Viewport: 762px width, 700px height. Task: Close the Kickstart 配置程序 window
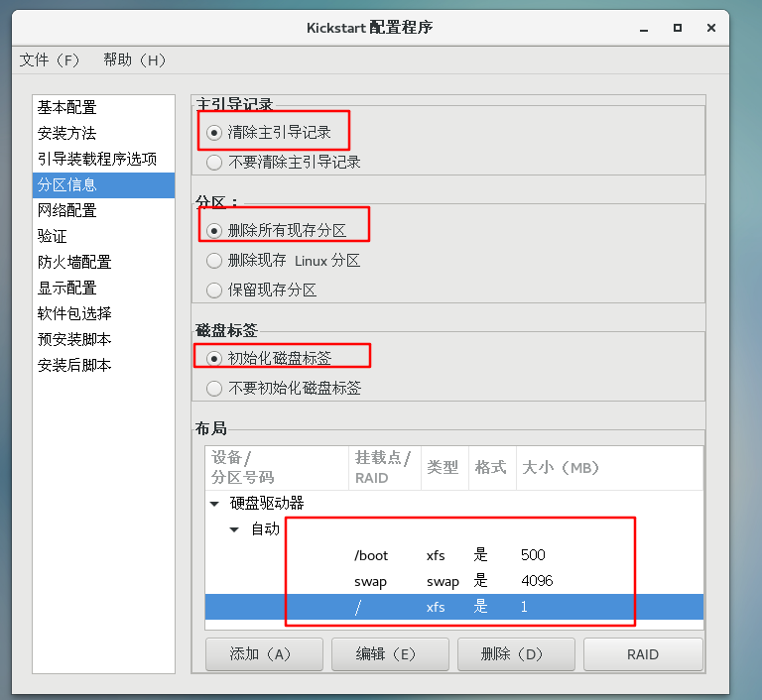[711, 28]
